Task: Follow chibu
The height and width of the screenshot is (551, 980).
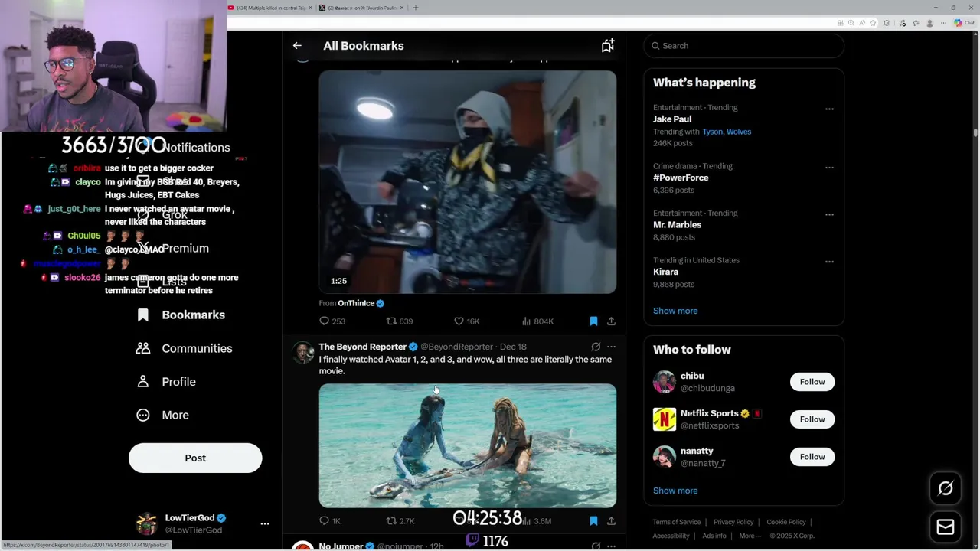Action: click(812, 382)
